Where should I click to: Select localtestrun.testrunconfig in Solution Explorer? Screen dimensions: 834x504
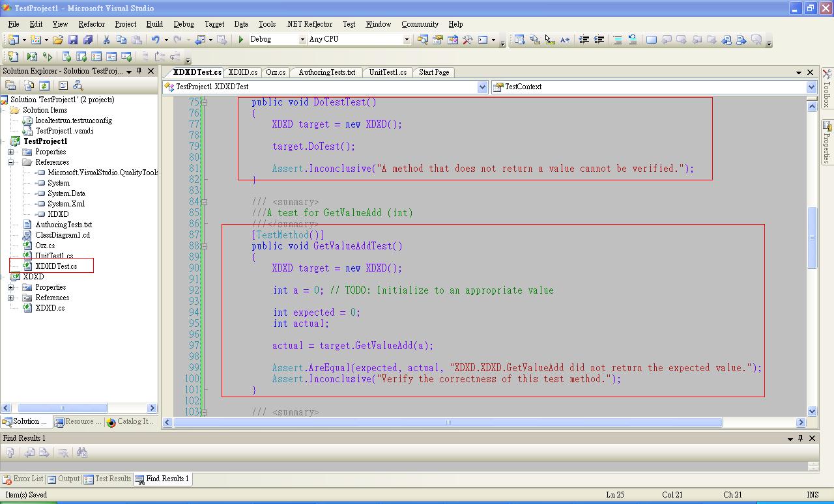click(74, 120)
